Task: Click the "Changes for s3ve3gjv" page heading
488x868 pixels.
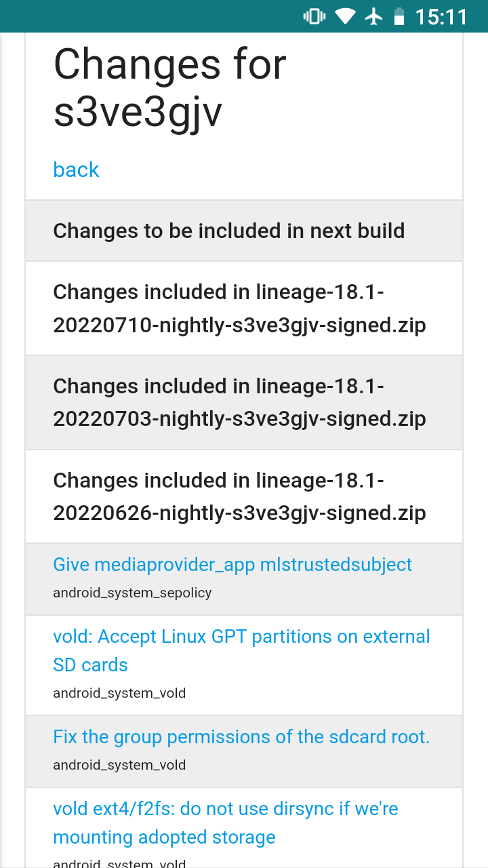Action: coord(169,88)
